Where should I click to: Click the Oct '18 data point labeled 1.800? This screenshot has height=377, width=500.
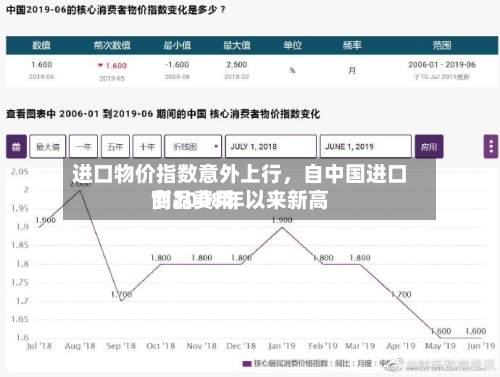[161, 264]
